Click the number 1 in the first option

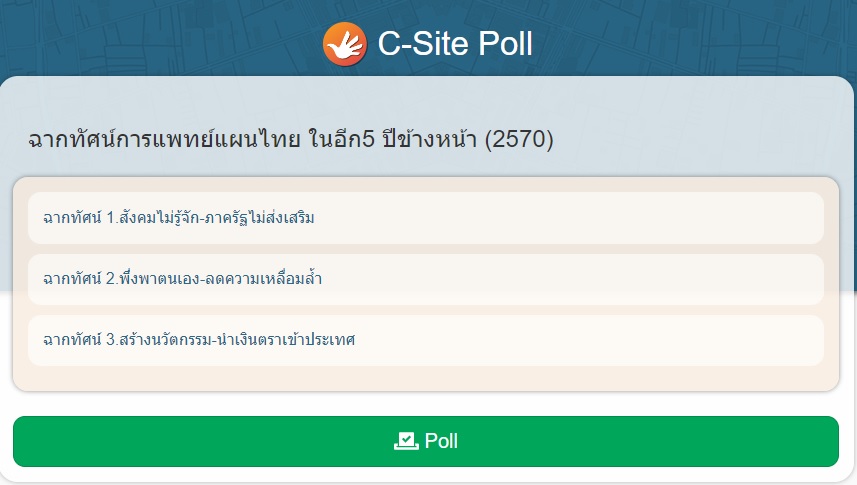click(x=110, y=218)
